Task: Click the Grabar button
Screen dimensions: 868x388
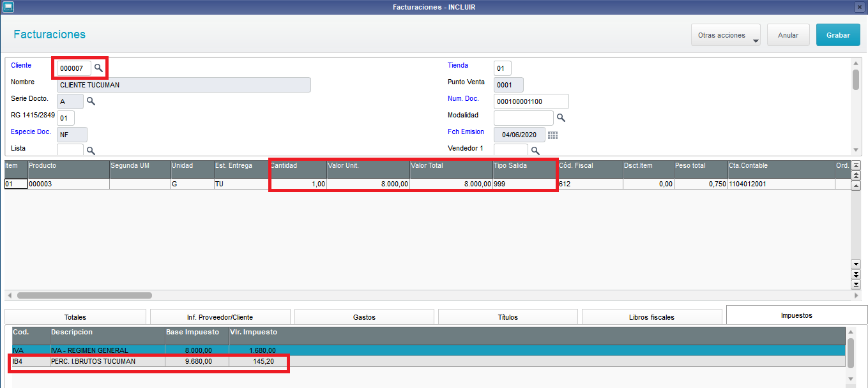Action: [x=838, y=35]
